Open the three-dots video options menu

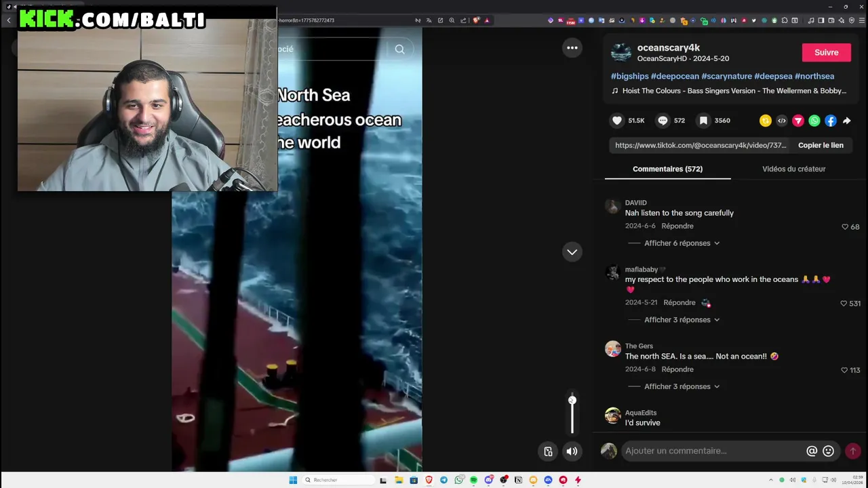click(x=572, y=47)
